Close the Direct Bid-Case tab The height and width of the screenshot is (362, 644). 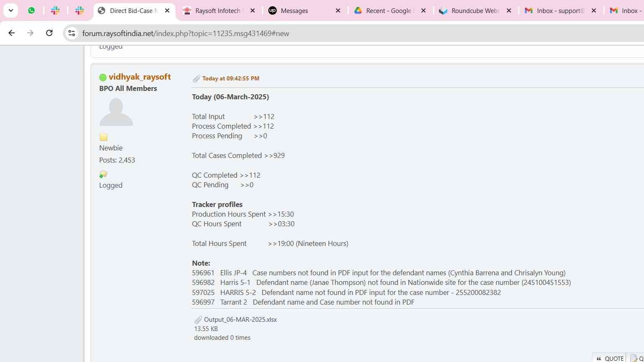(x=167, y=11)
